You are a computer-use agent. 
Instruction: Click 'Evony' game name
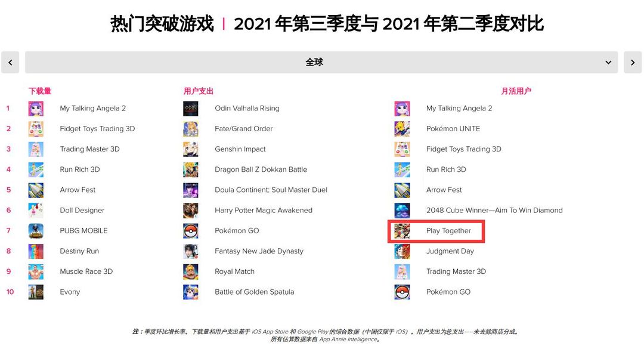pos(70,292)
